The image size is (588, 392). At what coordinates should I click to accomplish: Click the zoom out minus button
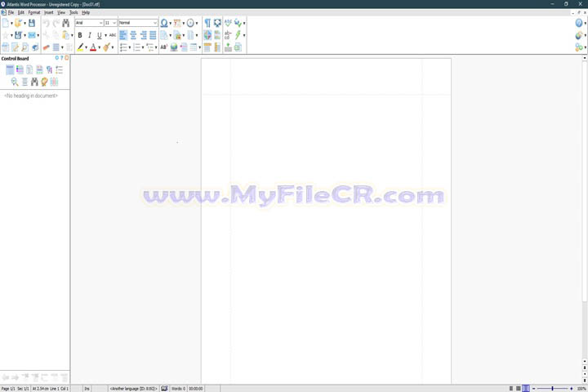point(533,389)
